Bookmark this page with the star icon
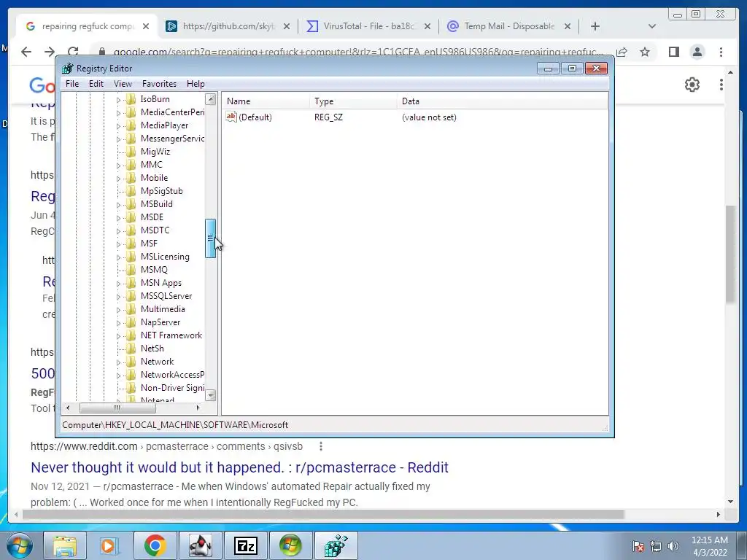This screenshot has height=560, width=747. pyautogui.click(x=645, y=52)
